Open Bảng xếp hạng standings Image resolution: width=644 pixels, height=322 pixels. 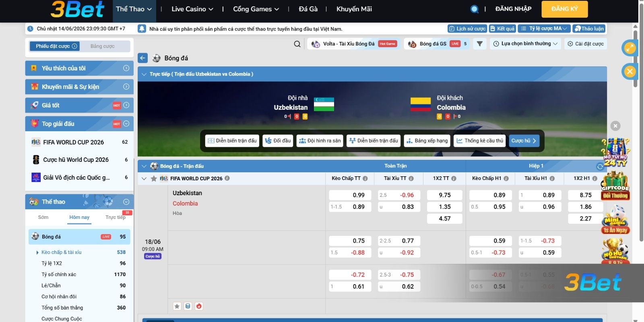[427, 141]
